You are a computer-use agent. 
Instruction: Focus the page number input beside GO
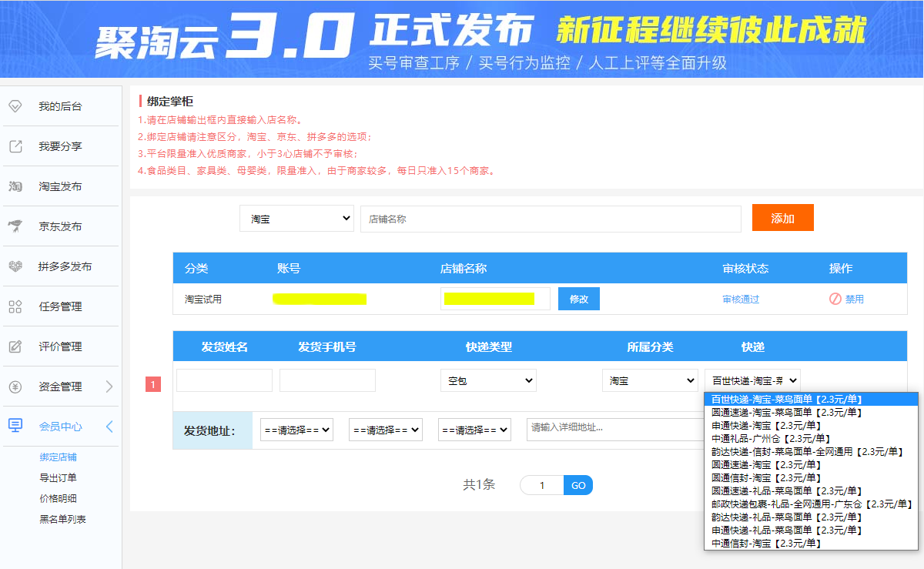pos(542,485)
